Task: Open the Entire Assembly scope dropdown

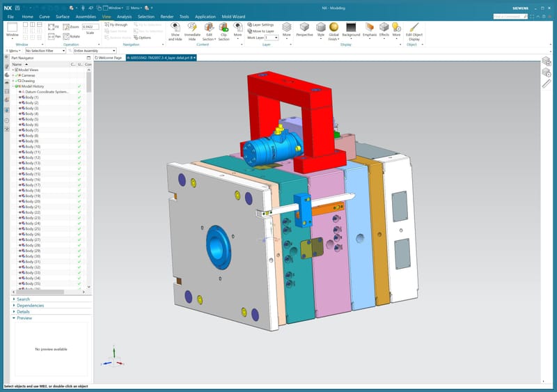Action: pyautogui.click(x=95, y=51)
